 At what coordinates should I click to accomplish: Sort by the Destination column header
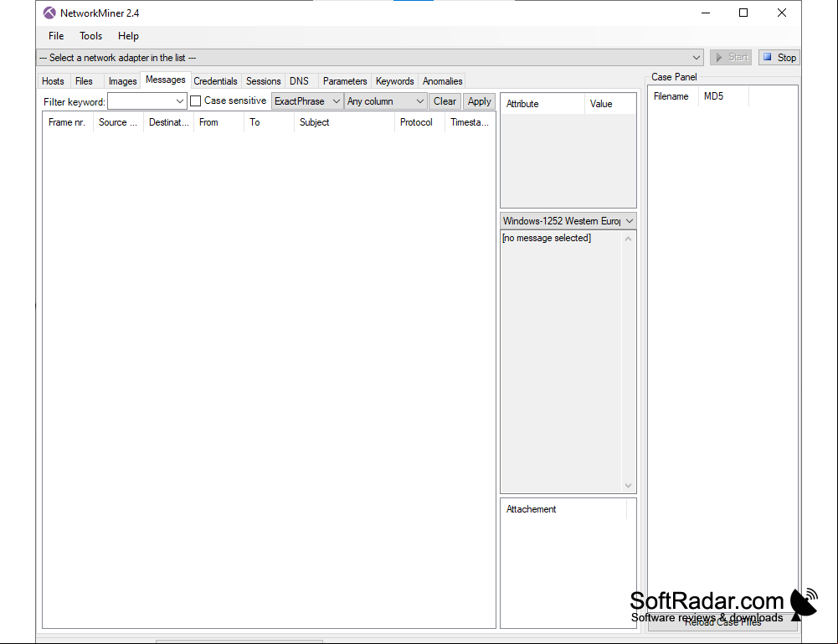(x=168, y=122)
